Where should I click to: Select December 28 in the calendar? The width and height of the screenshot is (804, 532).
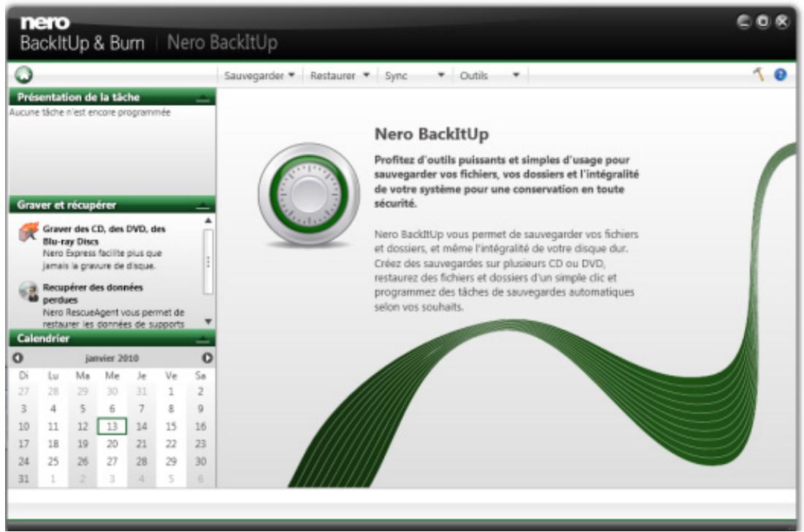click(53, 392)
